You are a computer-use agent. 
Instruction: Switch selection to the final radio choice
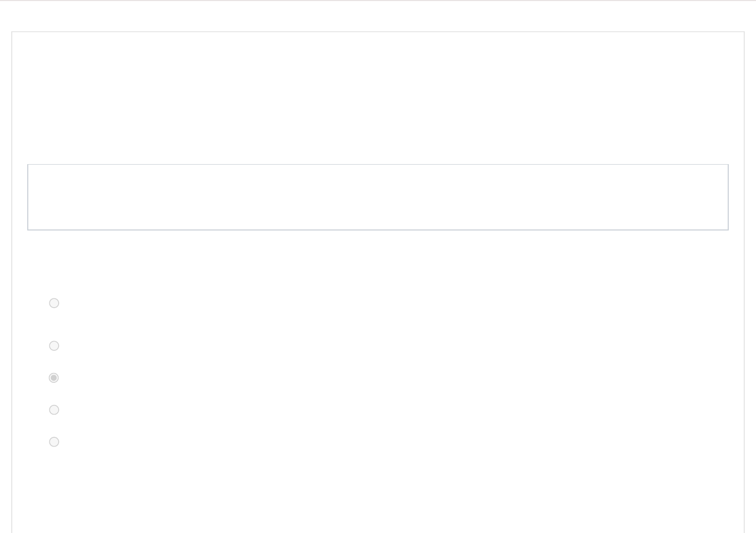[54, 442]
